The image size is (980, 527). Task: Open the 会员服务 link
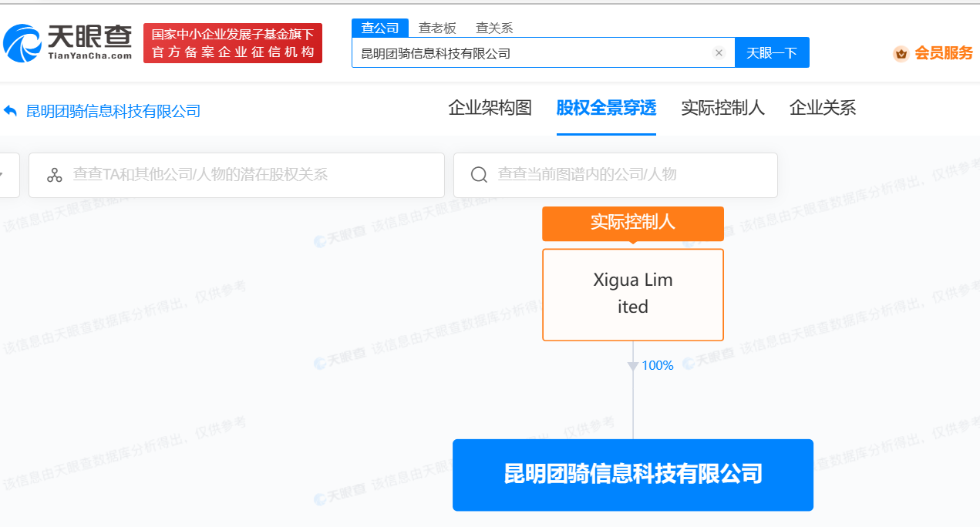click(x=944, y=53)
